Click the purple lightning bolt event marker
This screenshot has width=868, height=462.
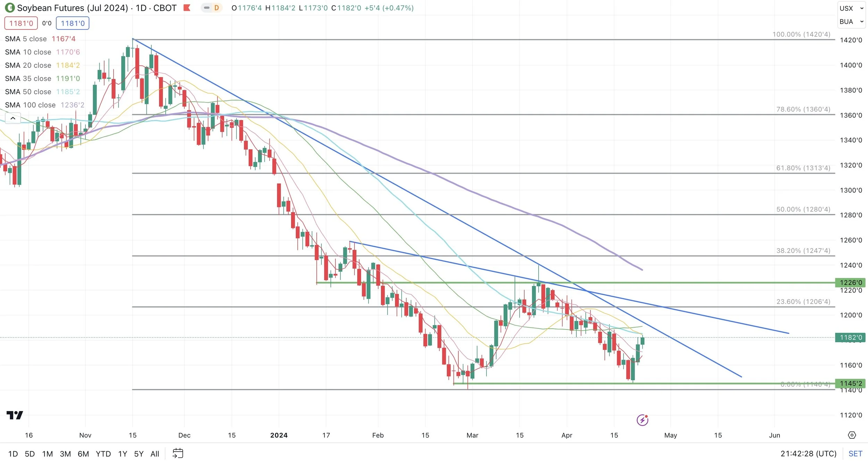[642, 420]
